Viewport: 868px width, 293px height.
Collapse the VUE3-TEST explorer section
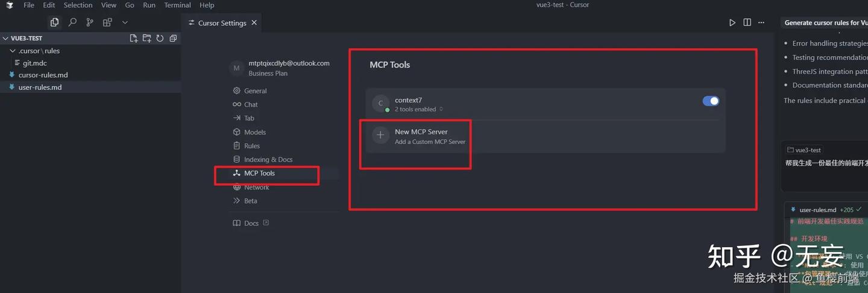pos(6,39)
